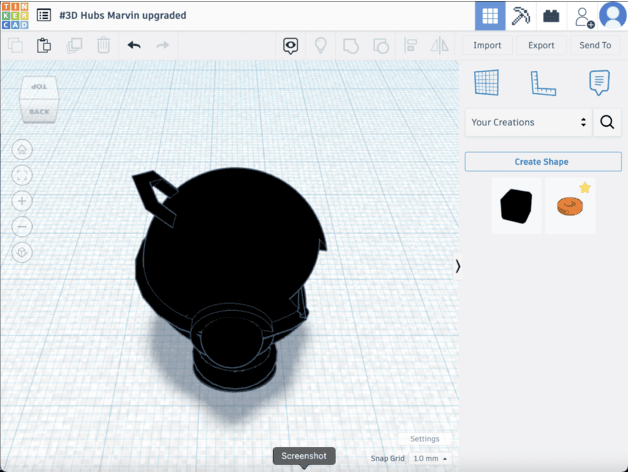Toggle the favorite star on orange shape

585,187
